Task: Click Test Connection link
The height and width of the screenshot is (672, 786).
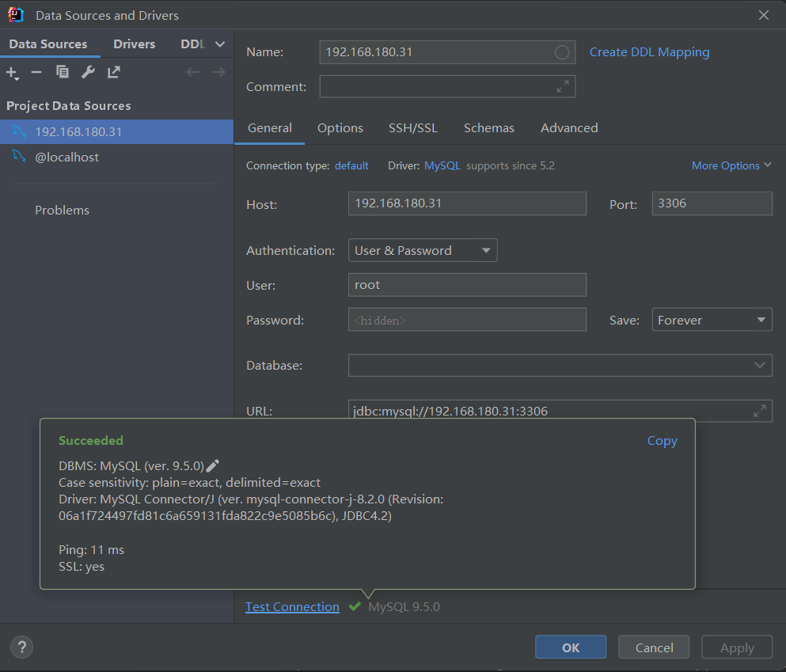Action: (x=292, y=607)
